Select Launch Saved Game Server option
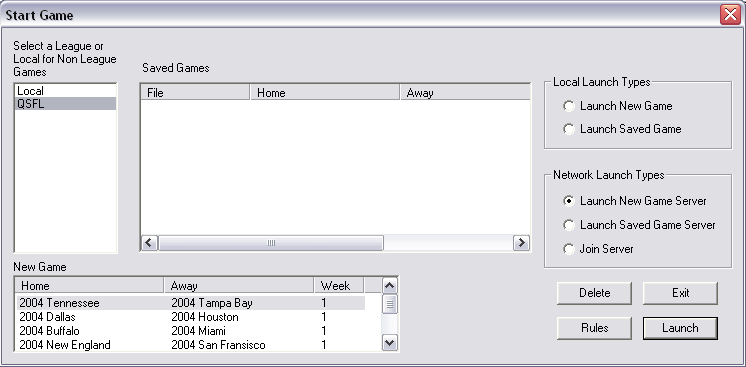This screenshot has height=367, width=746. pos(569,225)
